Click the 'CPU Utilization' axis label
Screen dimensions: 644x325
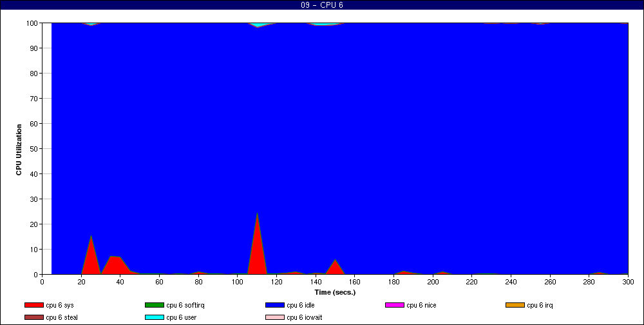click(19, 150)
